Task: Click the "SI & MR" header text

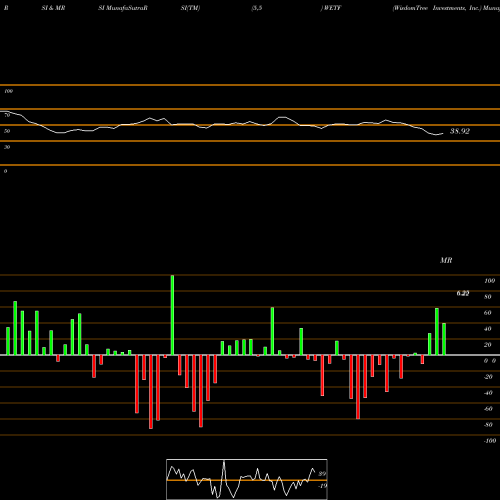Action: [x=53, y=8]
